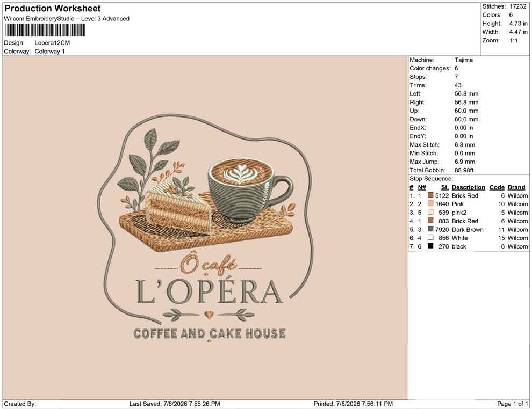Click the Max Jump value 6.9 mm

(465, 162)
